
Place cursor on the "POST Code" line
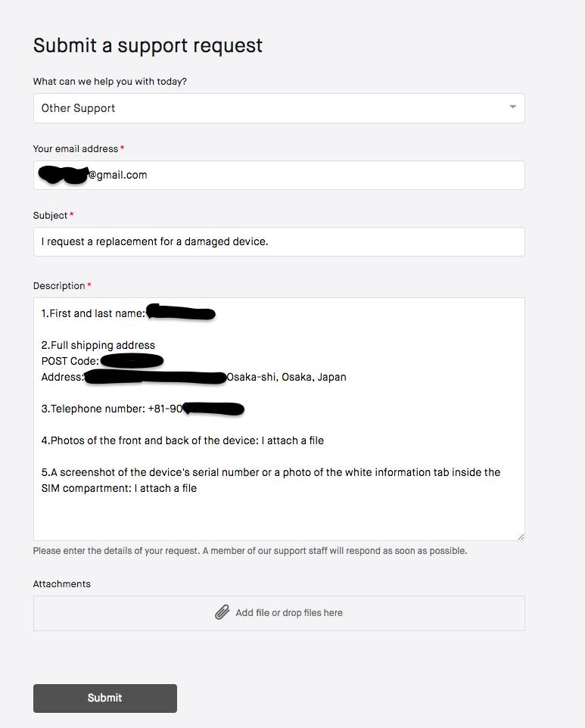pyautogui.click(x=70, y=361)
